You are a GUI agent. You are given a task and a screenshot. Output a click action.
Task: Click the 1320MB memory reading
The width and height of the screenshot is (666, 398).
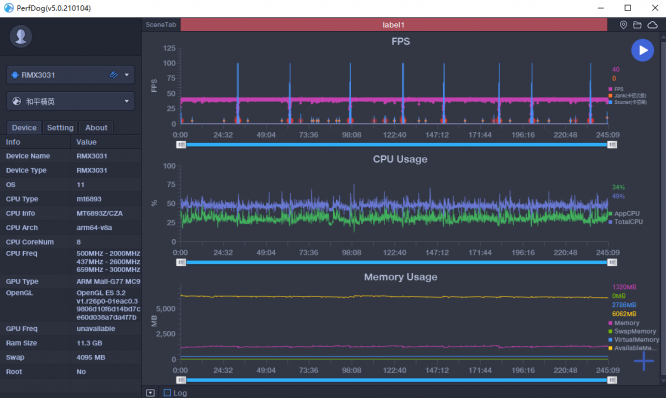pyautogui.click(x=624, y=287)
